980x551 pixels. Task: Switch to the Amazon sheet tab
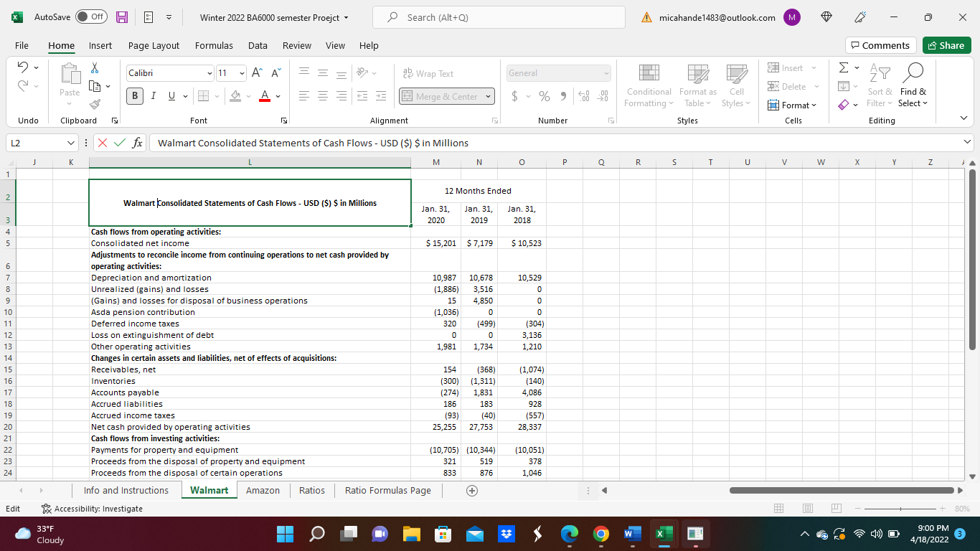click(x=263, y=491)
